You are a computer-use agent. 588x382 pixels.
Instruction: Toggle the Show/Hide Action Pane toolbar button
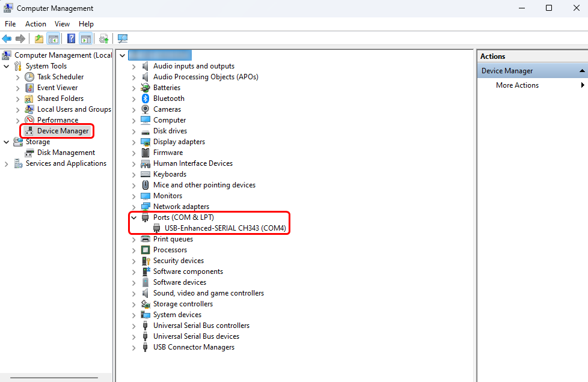[86, 39]
